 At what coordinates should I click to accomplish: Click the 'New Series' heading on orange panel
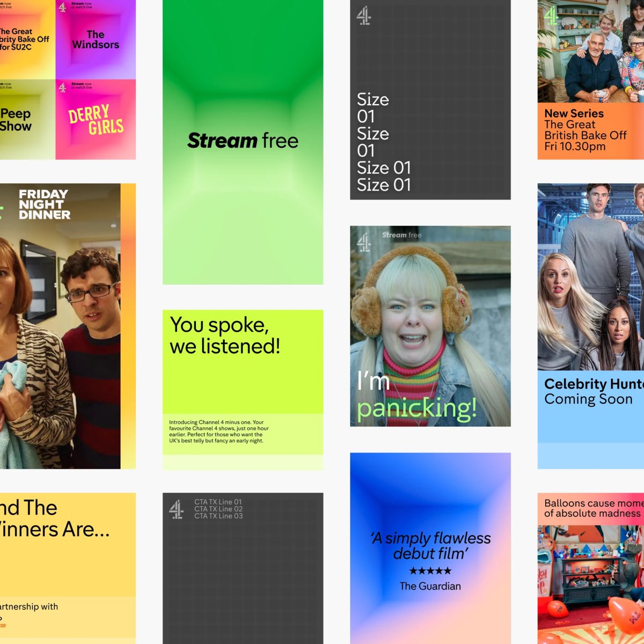click(574, 113)
